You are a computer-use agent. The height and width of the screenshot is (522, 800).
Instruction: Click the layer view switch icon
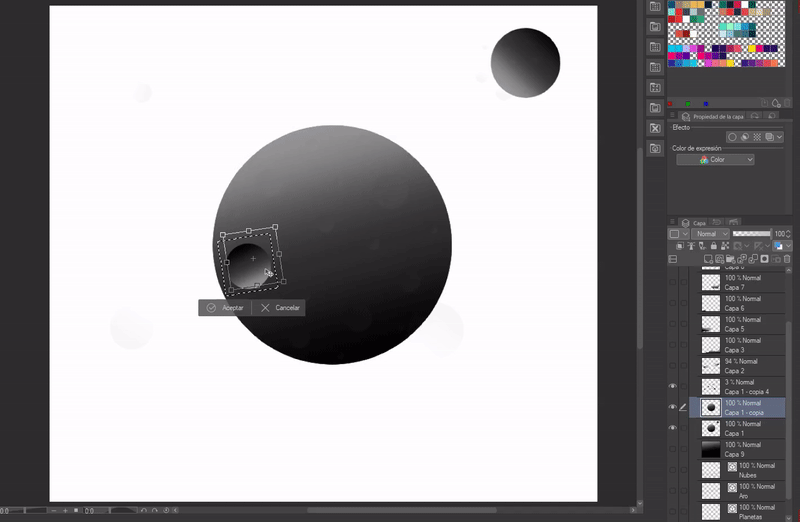(673, 259)
